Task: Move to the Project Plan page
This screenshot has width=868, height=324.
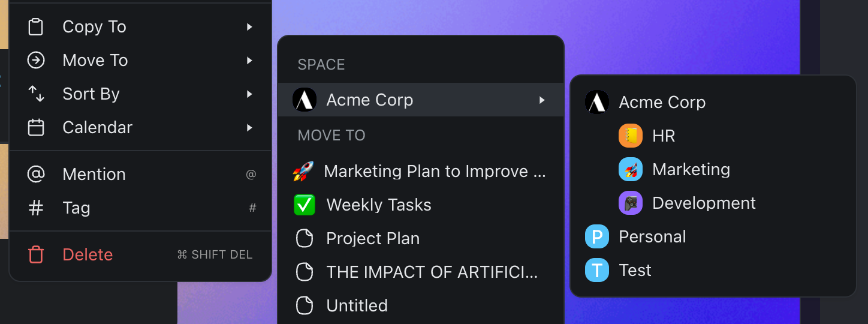Action: 372,239
